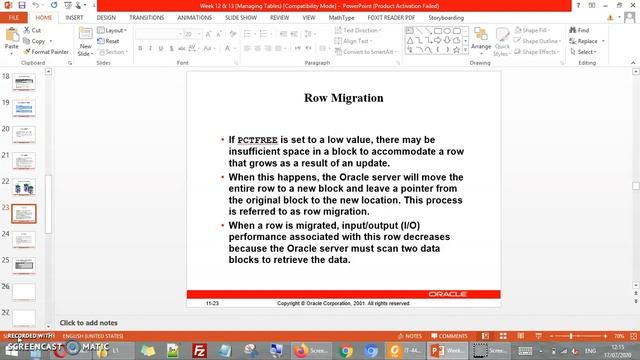Viewport: 640px width, 360px height.
Task: Click the slide title 'Row Migration'
Action: [x=344, y=98]
